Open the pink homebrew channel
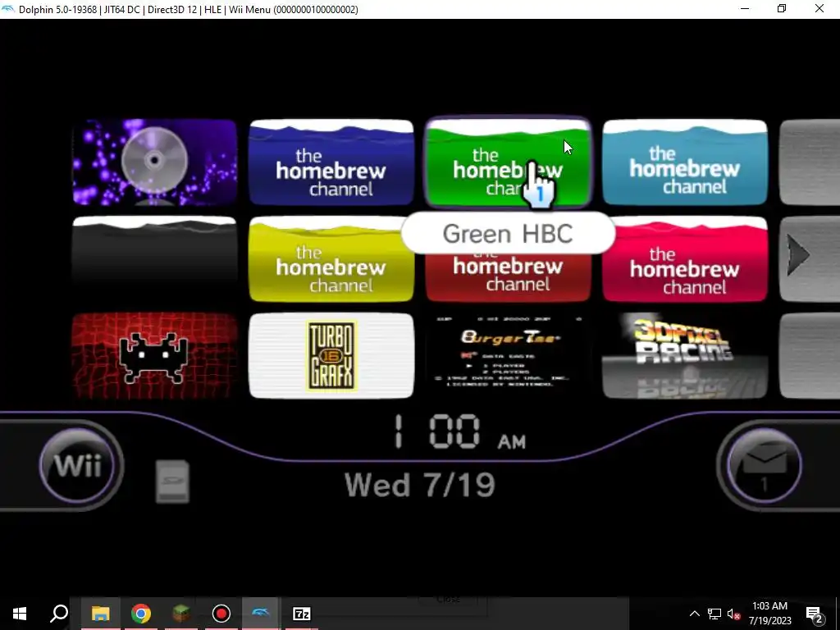Image resolution: width=840 pixels, height=630 pixels. pyautogui.click(x=685, y=258)
